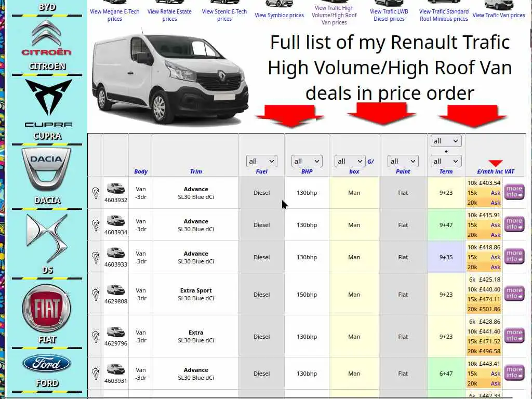
Task: Click the 6+47 term cell
Action: click(446, 373)
